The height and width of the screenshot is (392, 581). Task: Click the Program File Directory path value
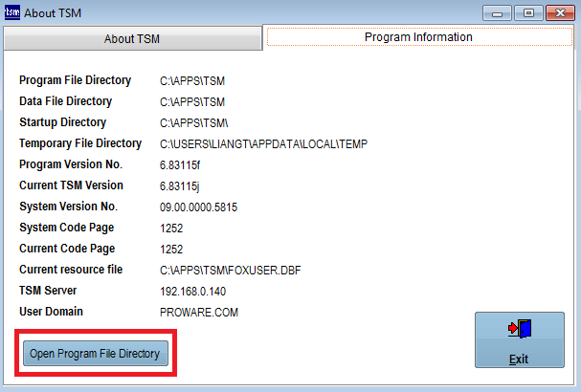[192, 81]
